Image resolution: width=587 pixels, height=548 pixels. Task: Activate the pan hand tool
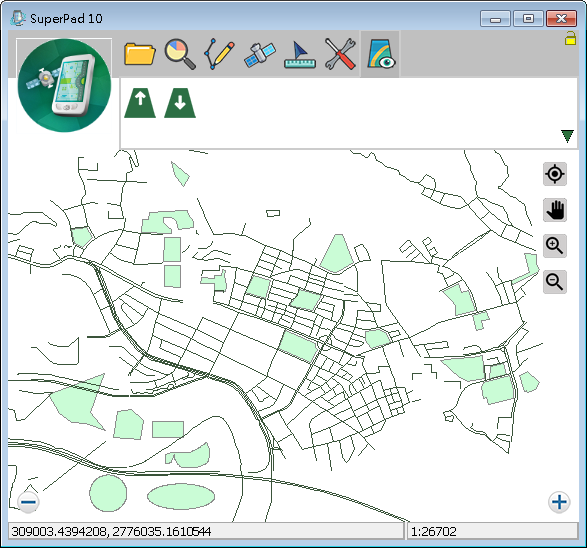(x=555, y=210)
